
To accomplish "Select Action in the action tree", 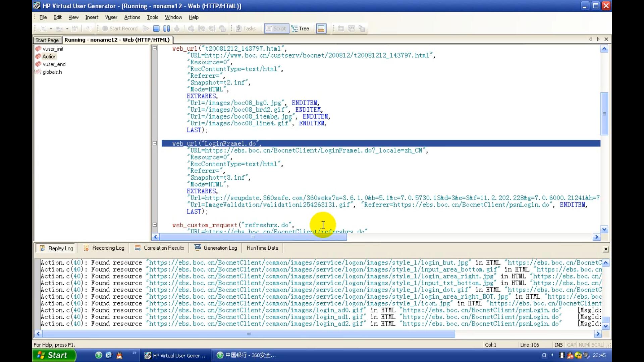I will 49,56.
